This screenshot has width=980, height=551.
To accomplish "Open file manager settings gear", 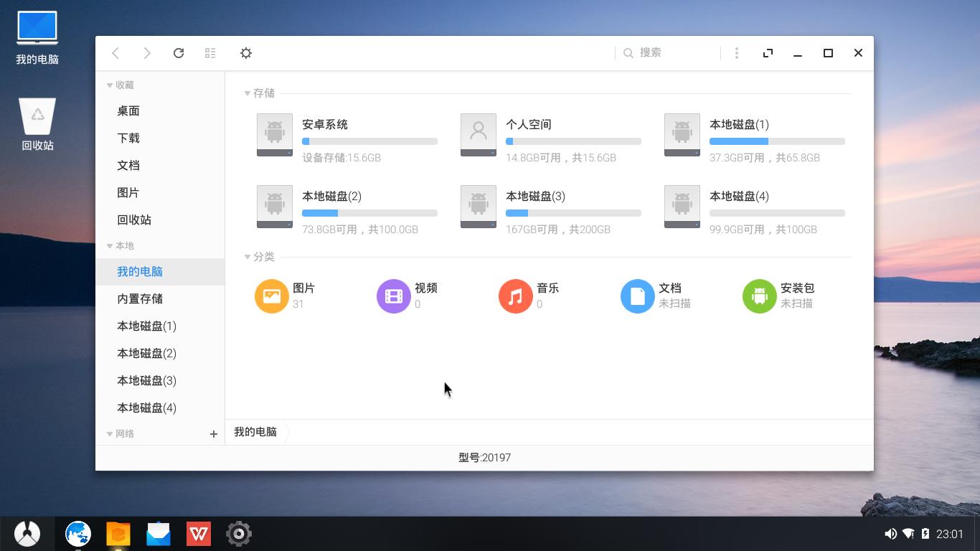I will 246,52.
